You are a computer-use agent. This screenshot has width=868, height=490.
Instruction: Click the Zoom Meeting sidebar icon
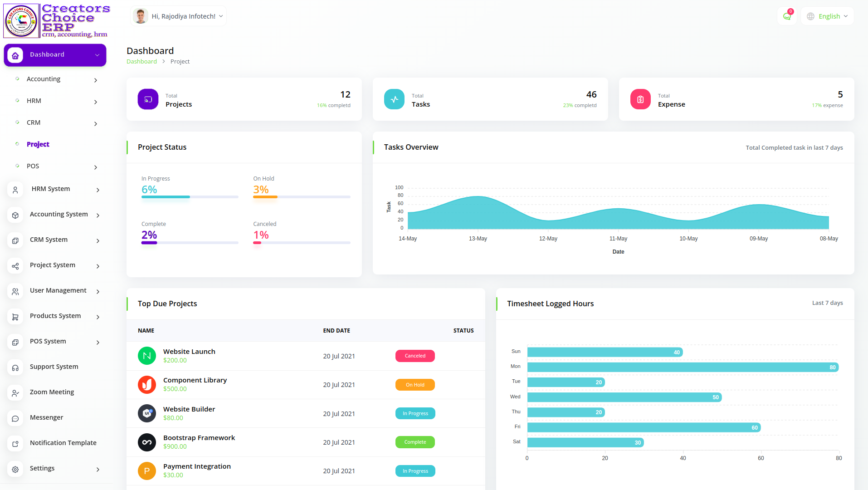[15, 392]
